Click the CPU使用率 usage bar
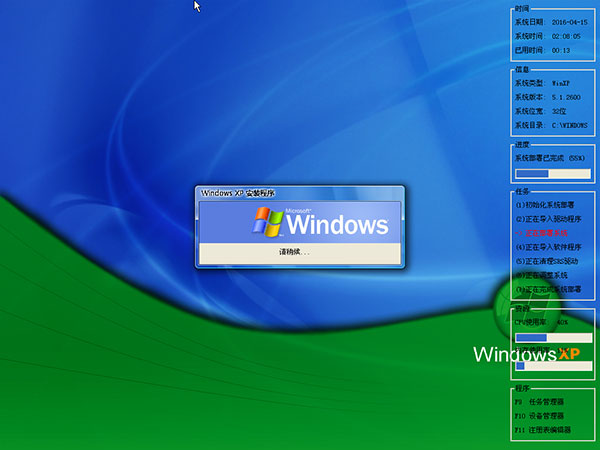The height and width of the screenshot is (450, 600). [x=552, y=337]
